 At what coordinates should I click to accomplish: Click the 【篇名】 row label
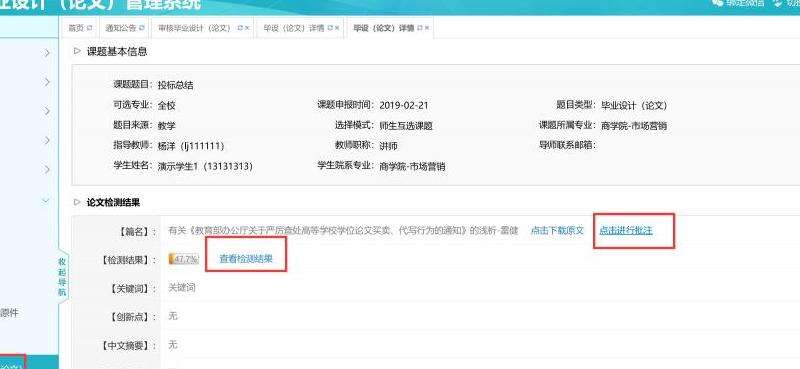coord(136,232)
